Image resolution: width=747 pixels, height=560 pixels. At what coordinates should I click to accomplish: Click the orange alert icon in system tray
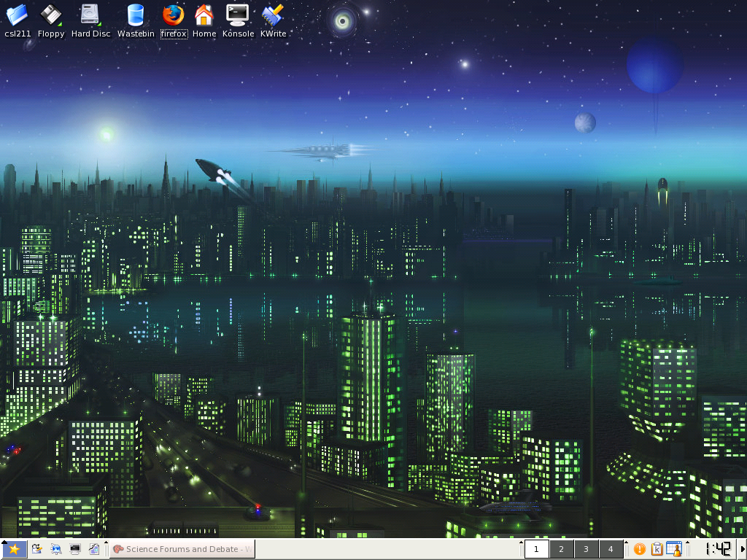[x=639, y=549]
